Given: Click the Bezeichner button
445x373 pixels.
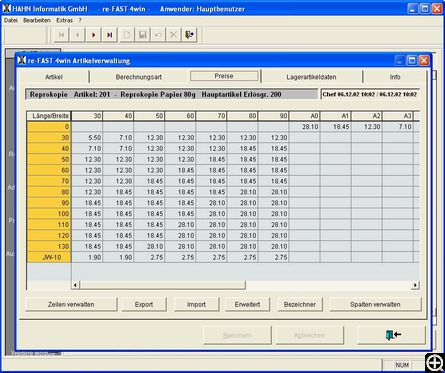Looking at the screenshot, I should [x=300, y=304].
